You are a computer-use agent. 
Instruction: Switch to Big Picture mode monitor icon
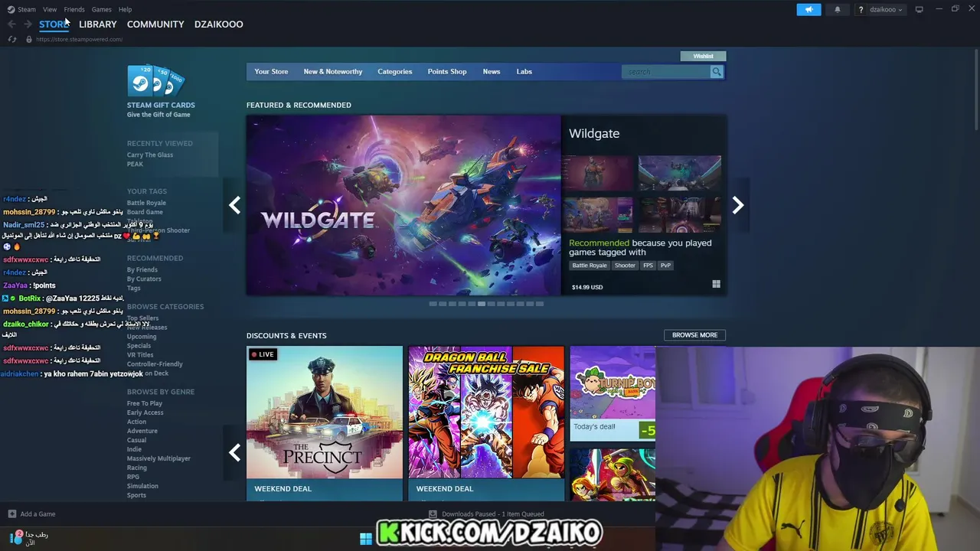[920, 9]
